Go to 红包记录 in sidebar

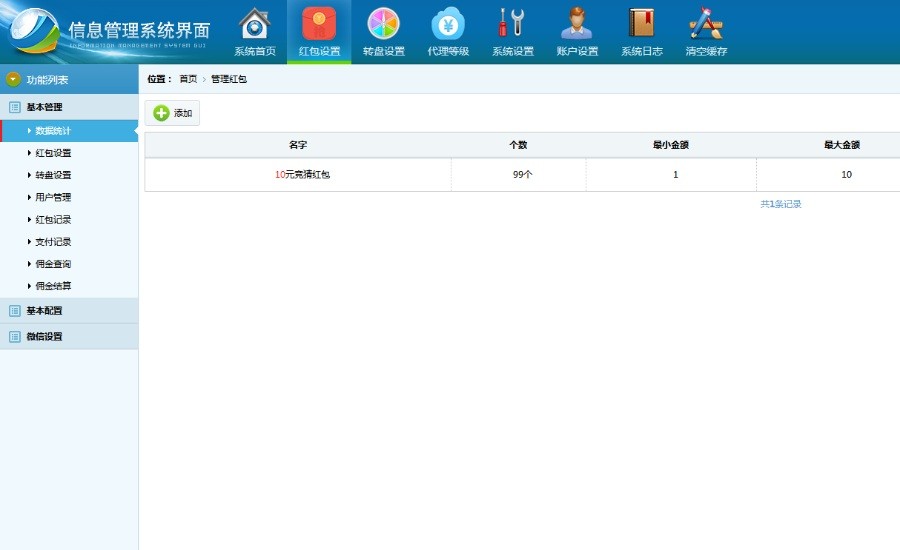point(53,219)
